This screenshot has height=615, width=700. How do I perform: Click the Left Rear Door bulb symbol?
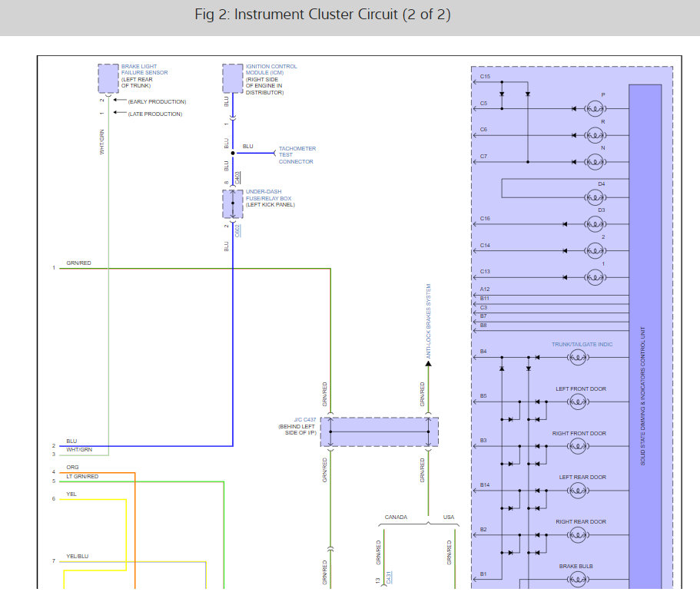[578, 491]
